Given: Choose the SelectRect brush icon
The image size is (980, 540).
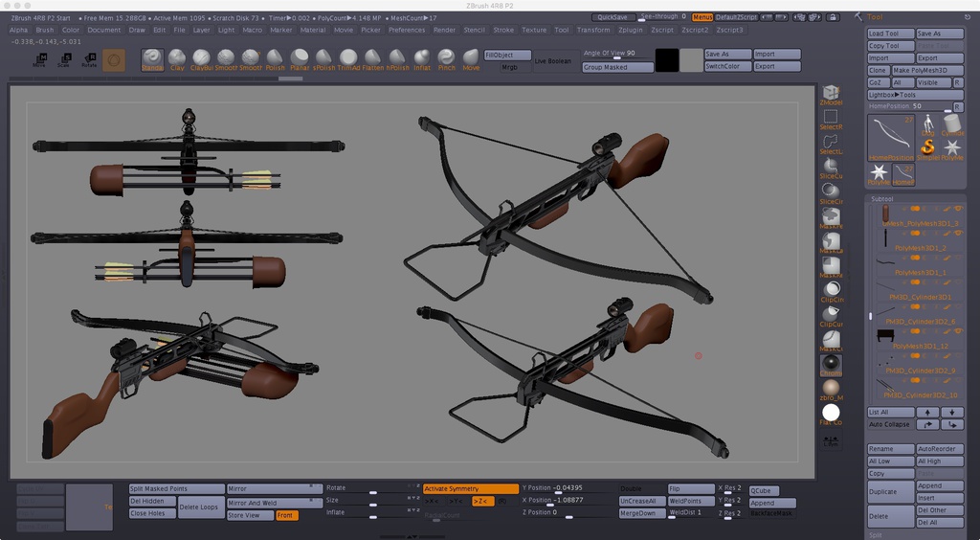Looking at the screenshot, I should tap(831, 120).
